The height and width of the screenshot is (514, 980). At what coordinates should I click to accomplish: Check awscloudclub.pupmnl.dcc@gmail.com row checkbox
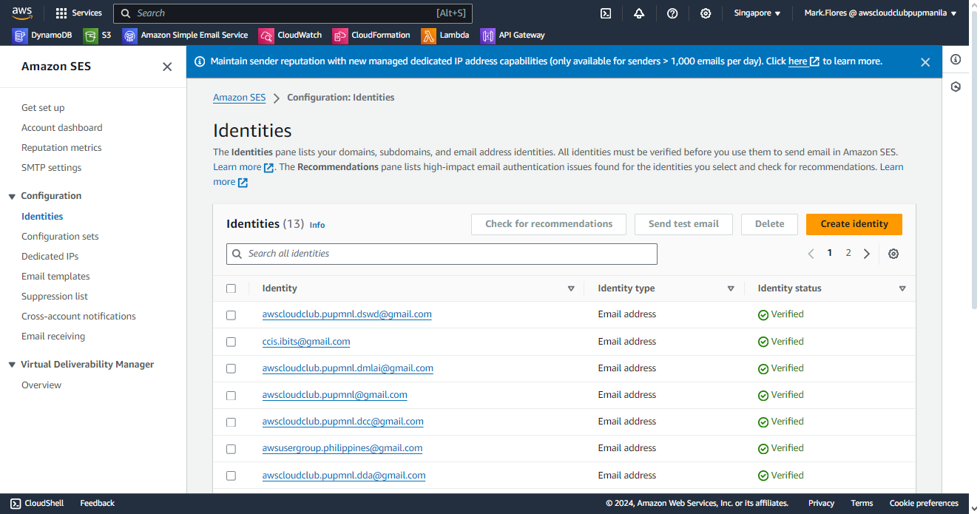(231, 422)
